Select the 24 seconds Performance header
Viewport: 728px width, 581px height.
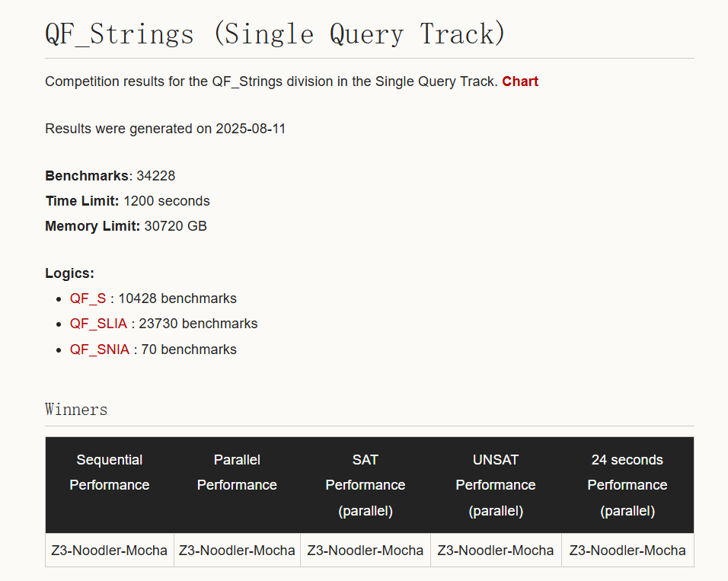[x=627, y=485]
